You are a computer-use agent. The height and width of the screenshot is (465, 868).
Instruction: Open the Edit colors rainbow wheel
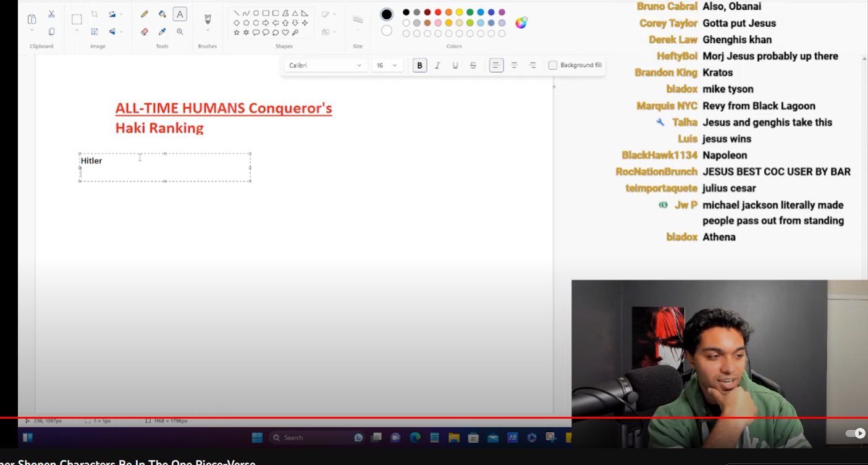[521, 23]
